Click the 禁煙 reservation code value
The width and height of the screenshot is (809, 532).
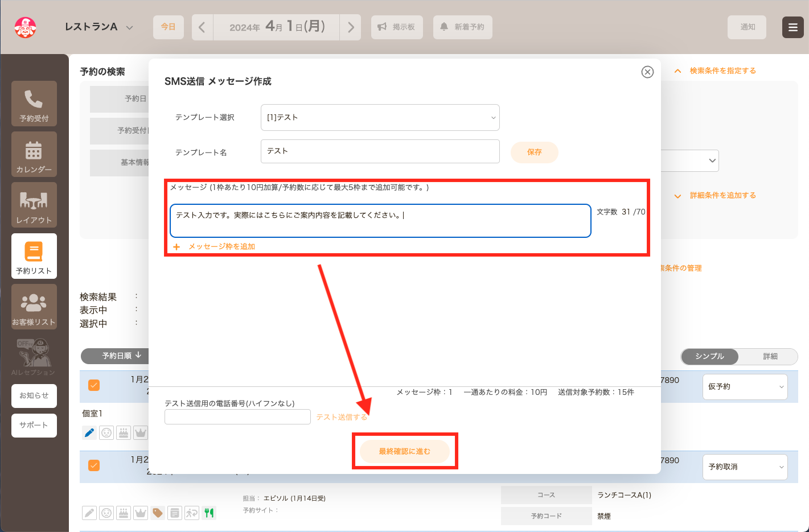(x=604, y=516)
